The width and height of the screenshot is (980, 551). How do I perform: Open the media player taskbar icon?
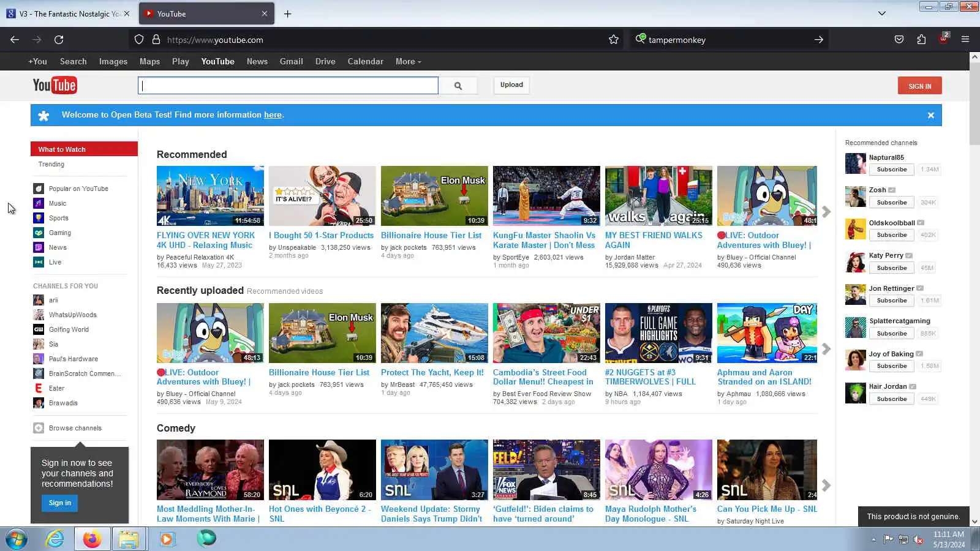coord(167,539)
